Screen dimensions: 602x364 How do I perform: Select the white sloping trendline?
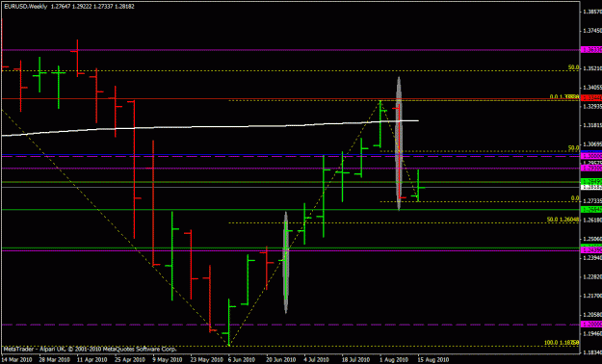(210, 128)
